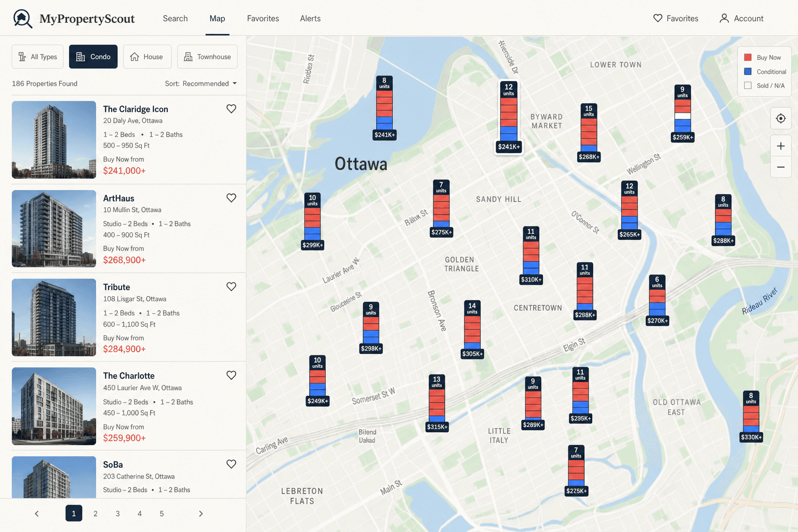Open the Sort Recommended dropdown
The image size is (798, 532).
201,84
